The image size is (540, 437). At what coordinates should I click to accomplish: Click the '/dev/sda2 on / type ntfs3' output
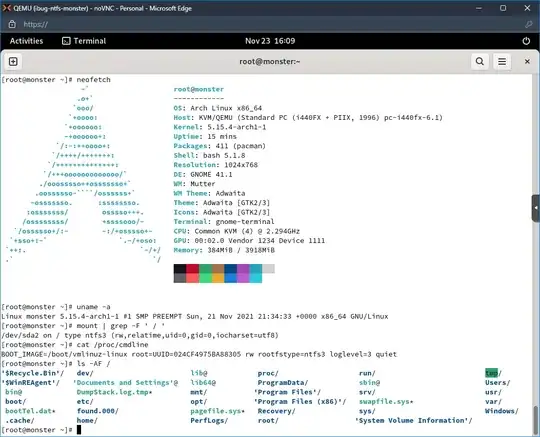(140, 335)
